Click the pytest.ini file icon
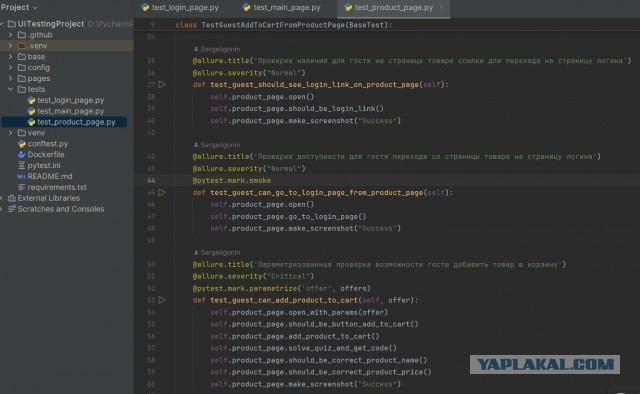This screenshot has width=640, height=394. coord(22,165)
